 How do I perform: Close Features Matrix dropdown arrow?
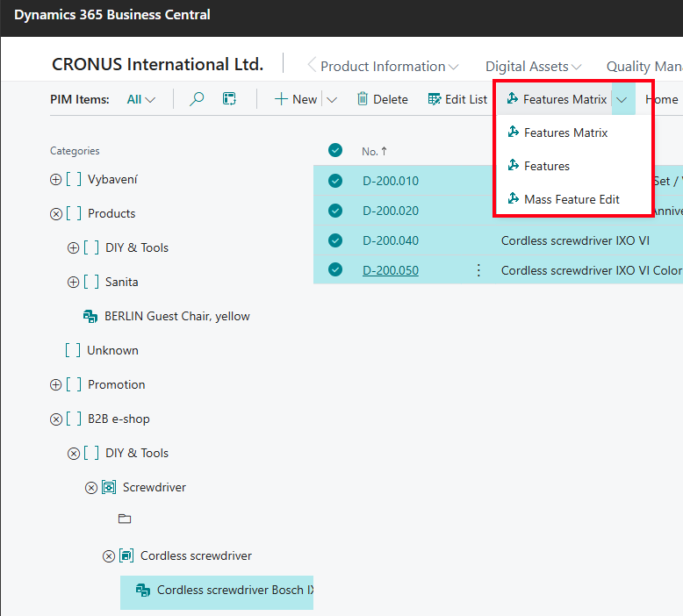pyautogui.click(x=622, y=99)
